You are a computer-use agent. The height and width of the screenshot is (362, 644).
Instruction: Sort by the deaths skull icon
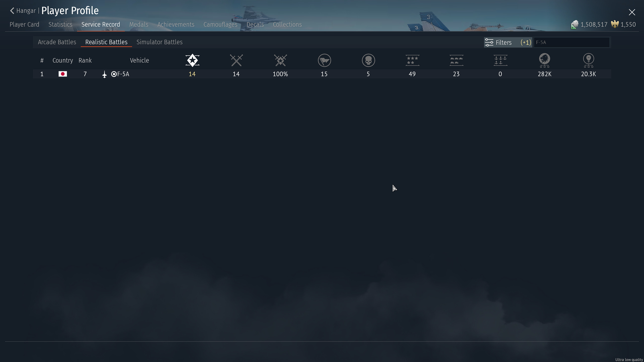(368, 60)
